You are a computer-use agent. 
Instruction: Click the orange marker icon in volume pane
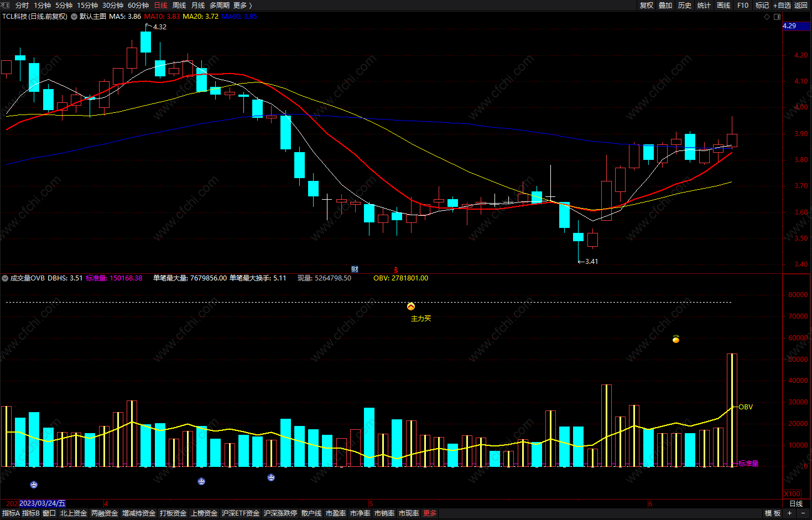coord(676,339)
